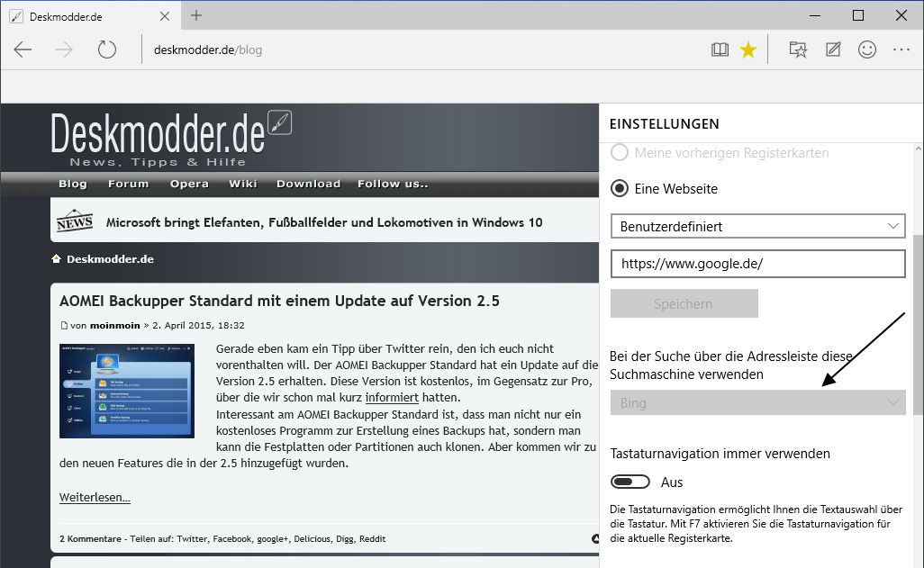Expand the 'Benutzerdefiniert' dropdown
Screen dimensions: 924x568
pyautogui.click(x=757, y=226)
